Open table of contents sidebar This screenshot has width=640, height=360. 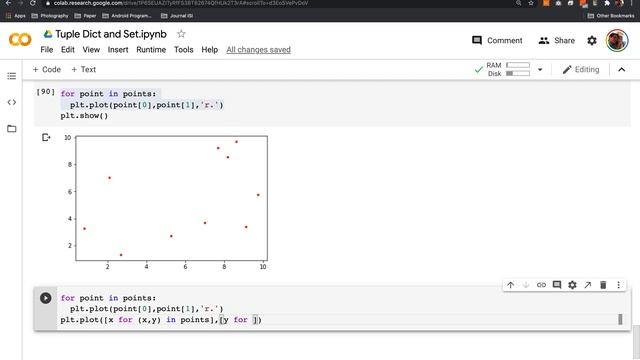tap(11, 76)
